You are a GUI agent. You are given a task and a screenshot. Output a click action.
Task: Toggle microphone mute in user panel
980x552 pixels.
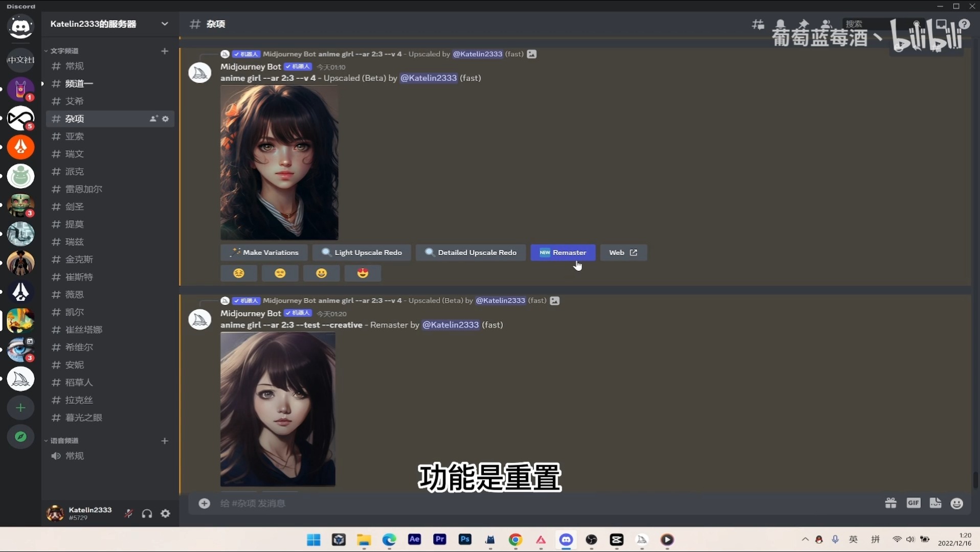click(128, 514)
